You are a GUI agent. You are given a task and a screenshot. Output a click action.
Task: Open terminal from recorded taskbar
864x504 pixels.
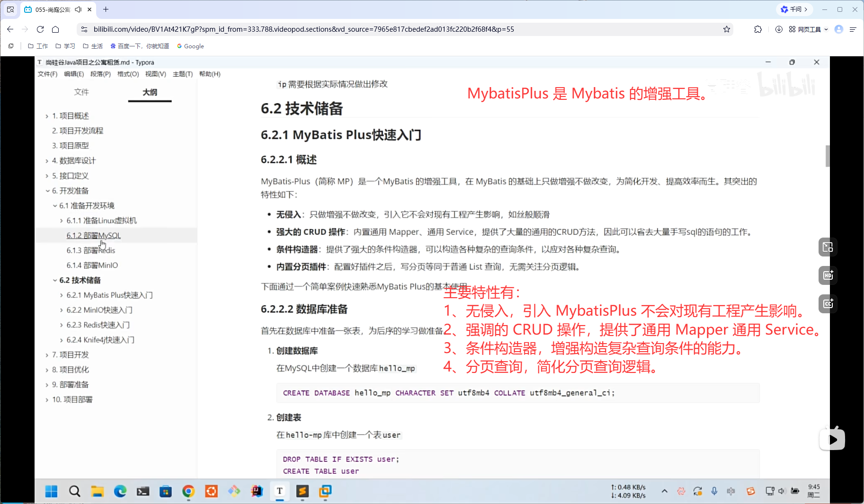click(143, 492)
